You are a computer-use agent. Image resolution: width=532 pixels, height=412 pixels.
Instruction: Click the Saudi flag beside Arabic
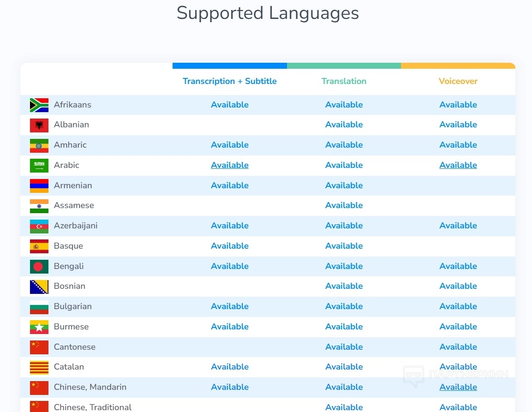(x=39, y=166)
